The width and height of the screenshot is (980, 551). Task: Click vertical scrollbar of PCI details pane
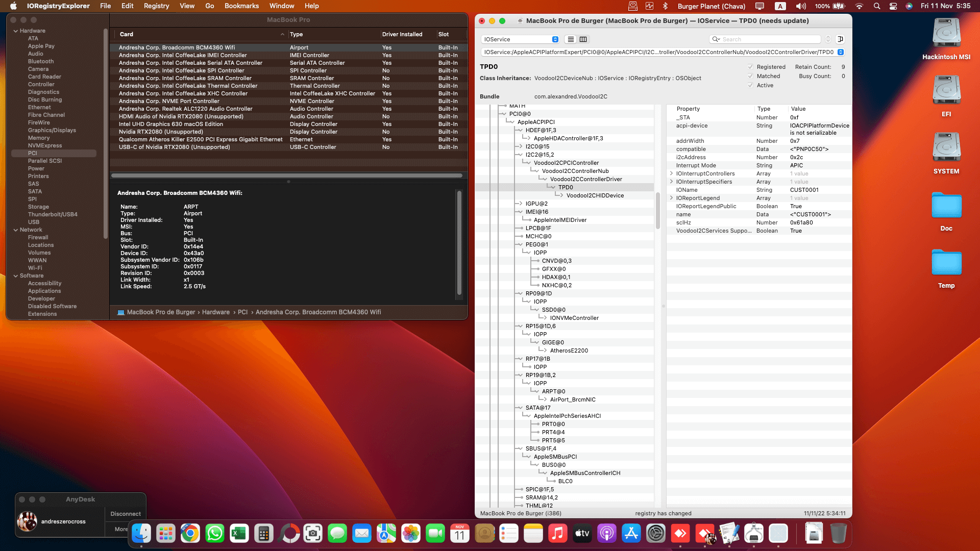459,243
